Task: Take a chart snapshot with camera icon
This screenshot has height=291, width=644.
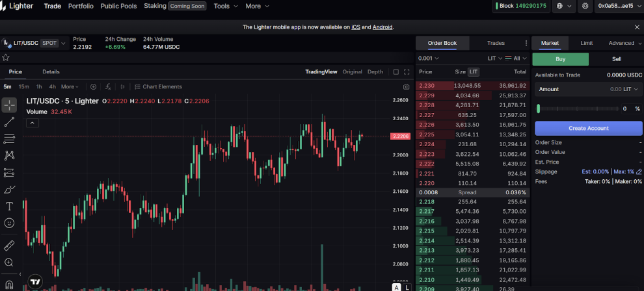Action: pyautogui.click(x=407, y=86)
